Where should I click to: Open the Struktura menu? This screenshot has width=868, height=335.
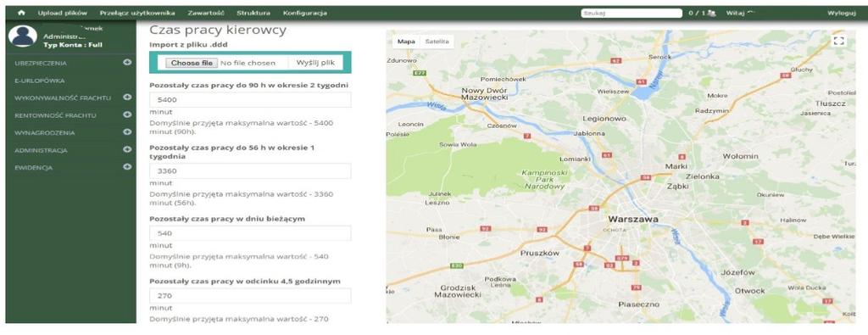pyautogui.click(x=253, y=13)
